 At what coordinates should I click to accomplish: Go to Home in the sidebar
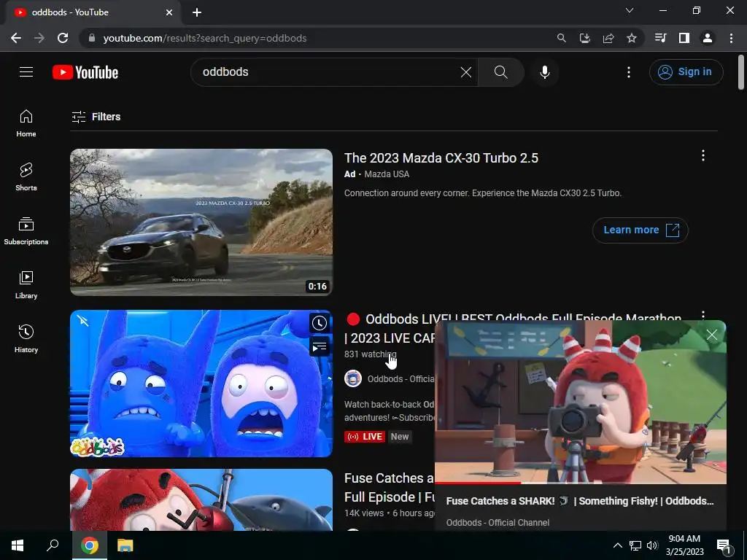tap(26, 123)
